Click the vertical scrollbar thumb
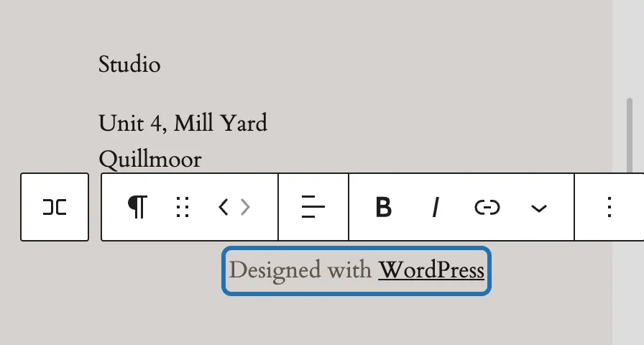This screenshot has height=345, width=644. (x=629, y=136)
